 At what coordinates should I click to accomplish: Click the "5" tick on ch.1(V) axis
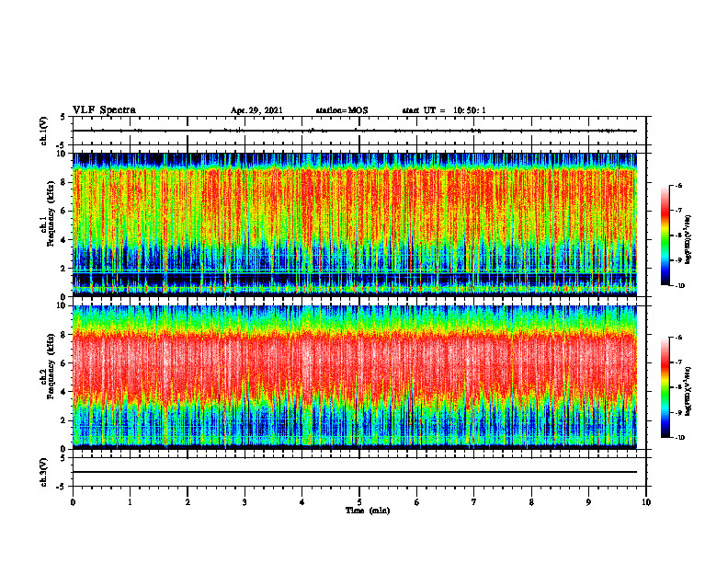[x=63, y=118]
